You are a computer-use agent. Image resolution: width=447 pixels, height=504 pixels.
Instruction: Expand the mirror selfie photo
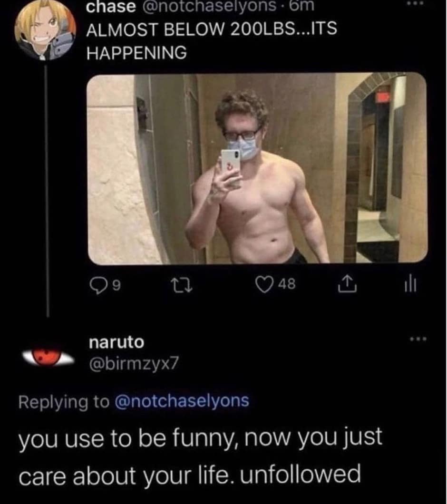pyautogui.click(x=257, y=168)
